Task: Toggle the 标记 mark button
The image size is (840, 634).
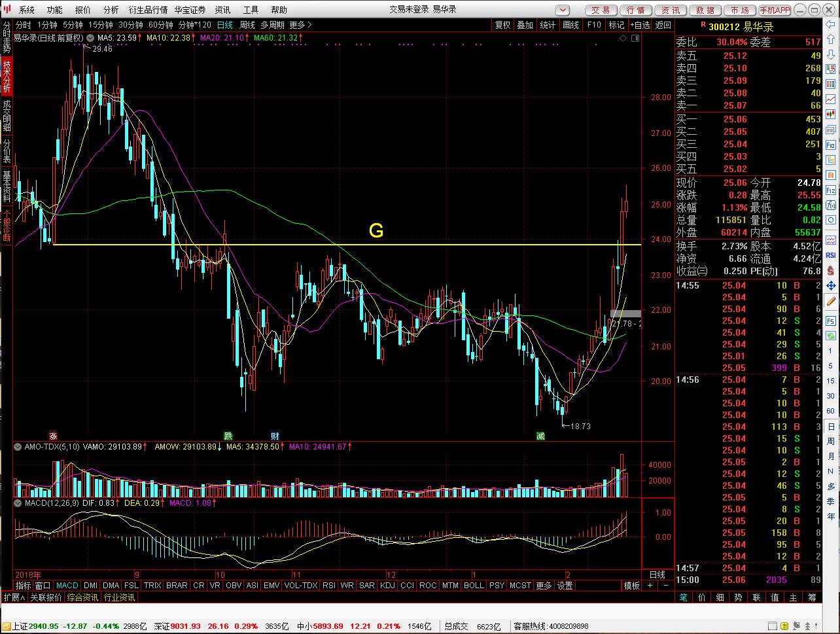Action: pyautogui.click(x=617, y=25)
